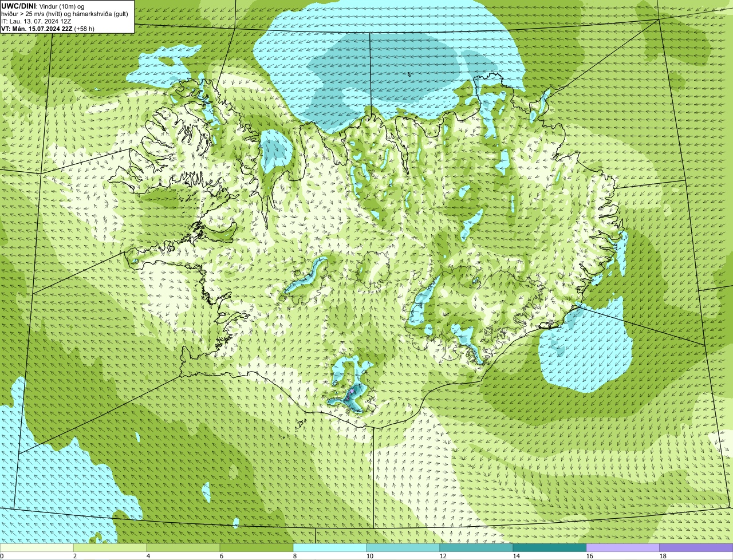Click the 14–16 m/s dark teal legend swatch
733x560 pixels.
(x=550, y=548)
